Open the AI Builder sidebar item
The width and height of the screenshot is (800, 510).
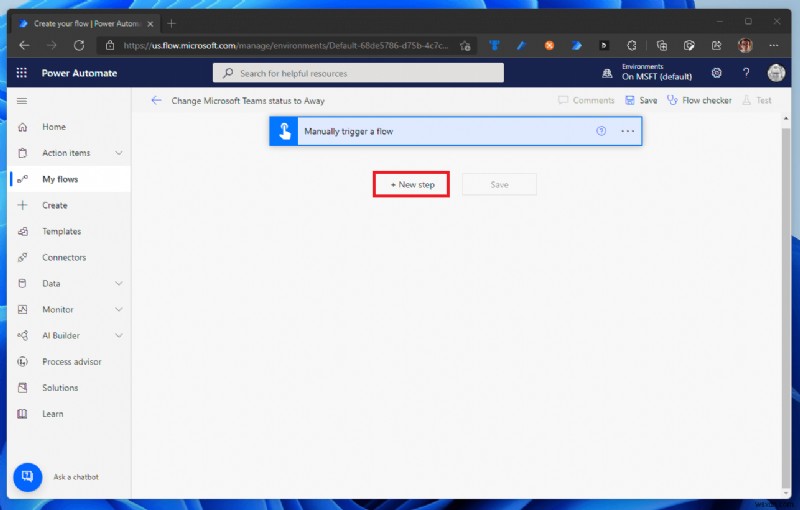(x=61, y=336)
